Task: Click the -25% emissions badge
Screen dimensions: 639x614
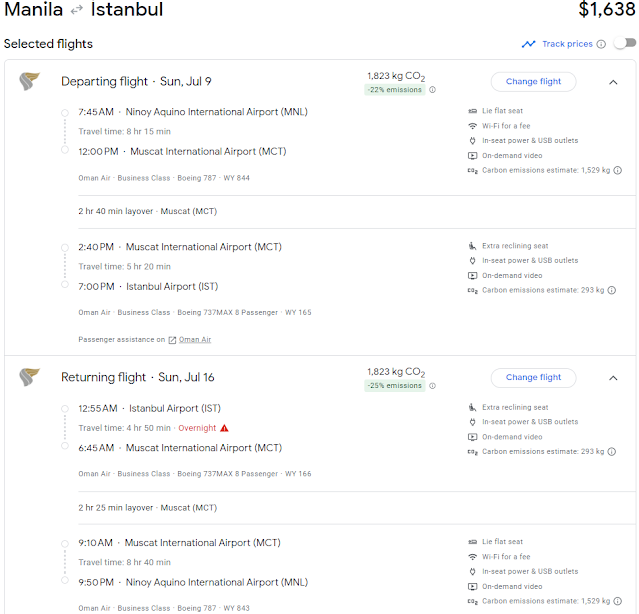Action: point(395,386)
